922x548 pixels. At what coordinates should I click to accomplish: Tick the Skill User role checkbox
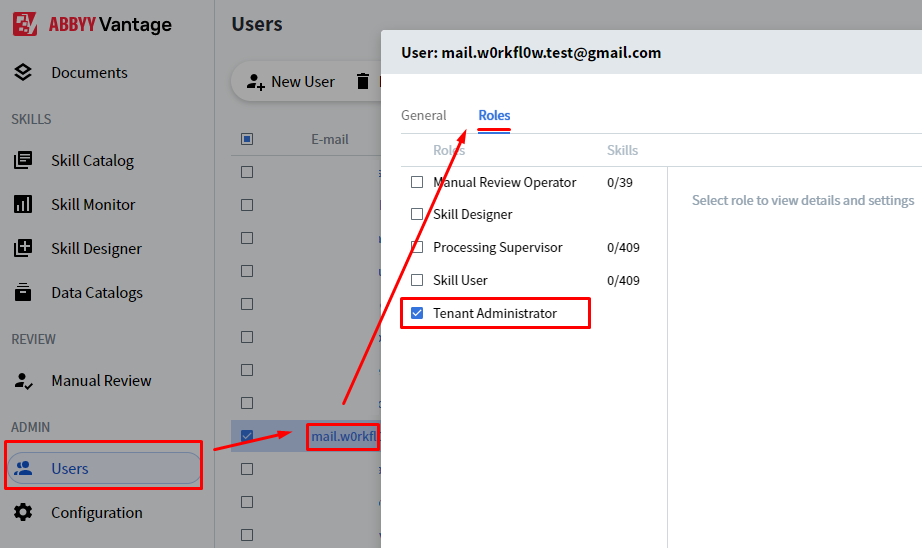(417, 280)
